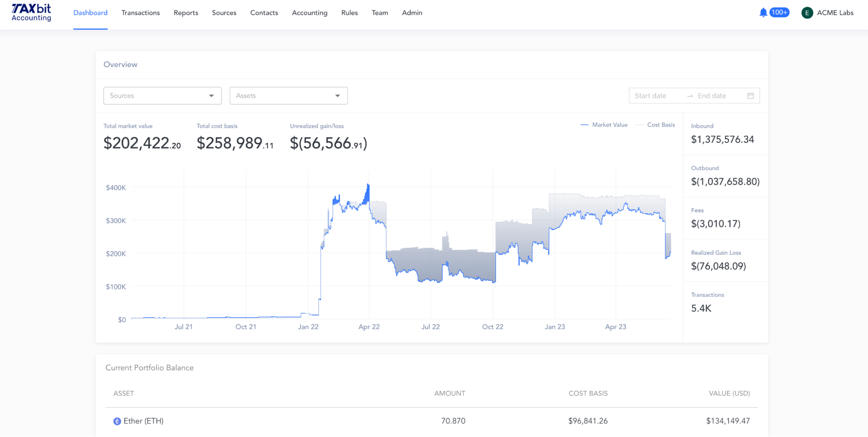868x437 pixels.
Task: Click the ACME Labs avatar icon
Action: pos(807,13)
